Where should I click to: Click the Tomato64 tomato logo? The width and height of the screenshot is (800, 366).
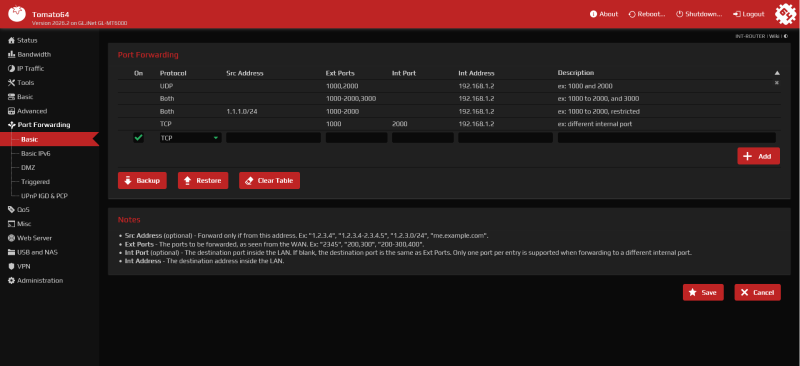click(16, 14)
